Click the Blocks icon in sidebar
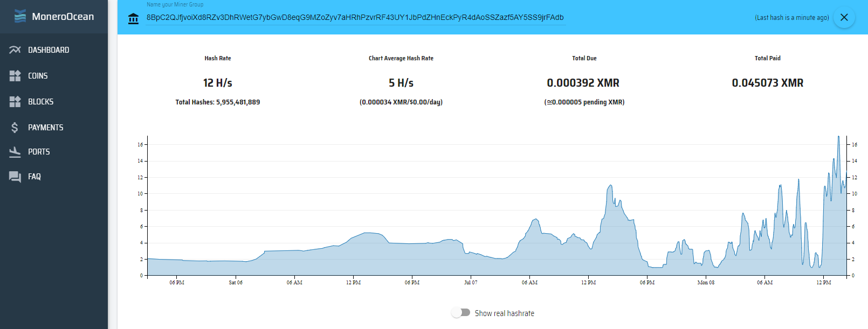 point(15,102)
